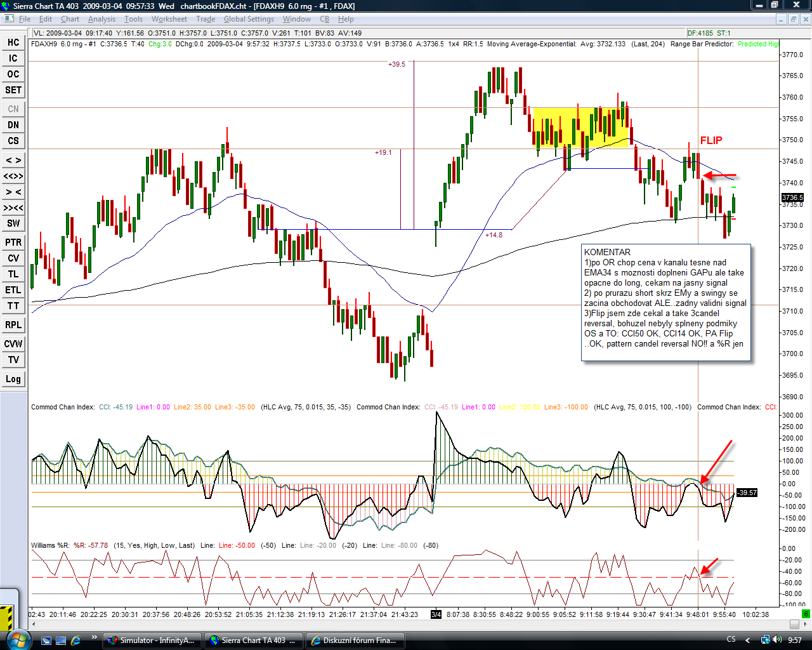Show hidden system tray icons arrow
The image size is (812, 650).
[748, 640]
